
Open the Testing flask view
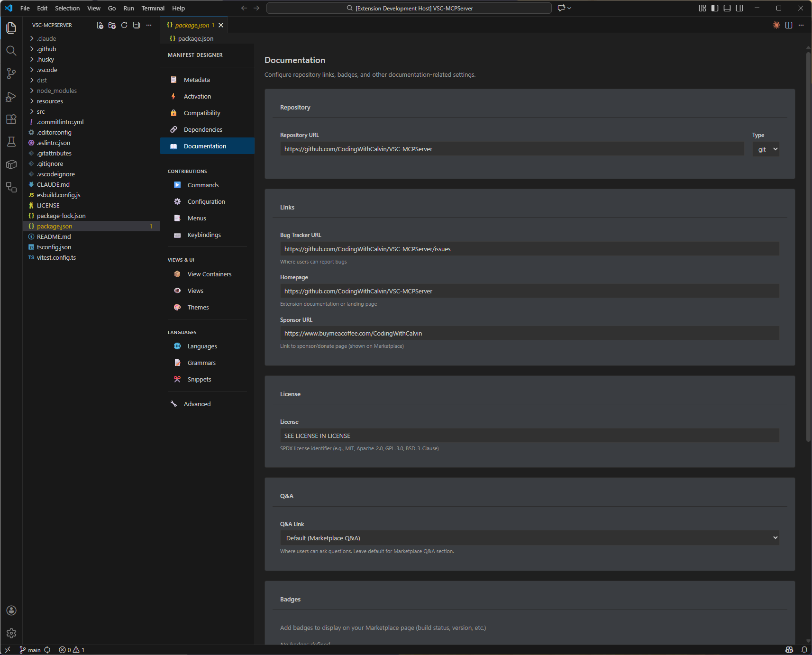11,142
